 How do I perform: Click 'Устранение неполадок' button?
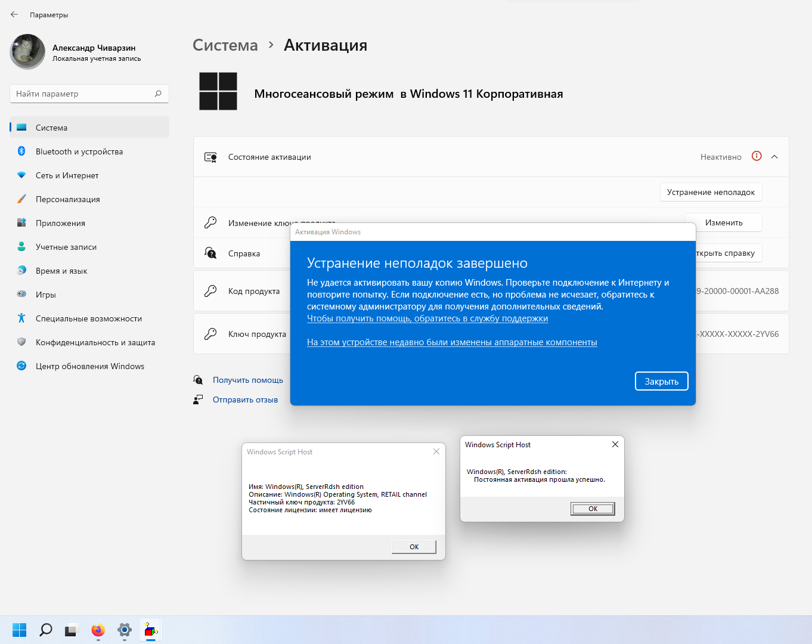(711, 192)
